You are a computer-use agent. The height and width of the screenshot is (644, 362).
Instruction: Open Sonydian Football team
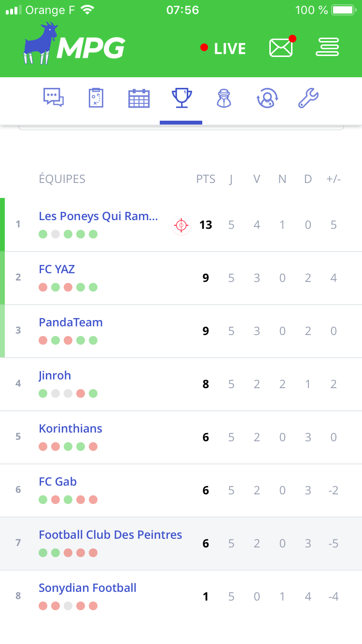[87, 588]
